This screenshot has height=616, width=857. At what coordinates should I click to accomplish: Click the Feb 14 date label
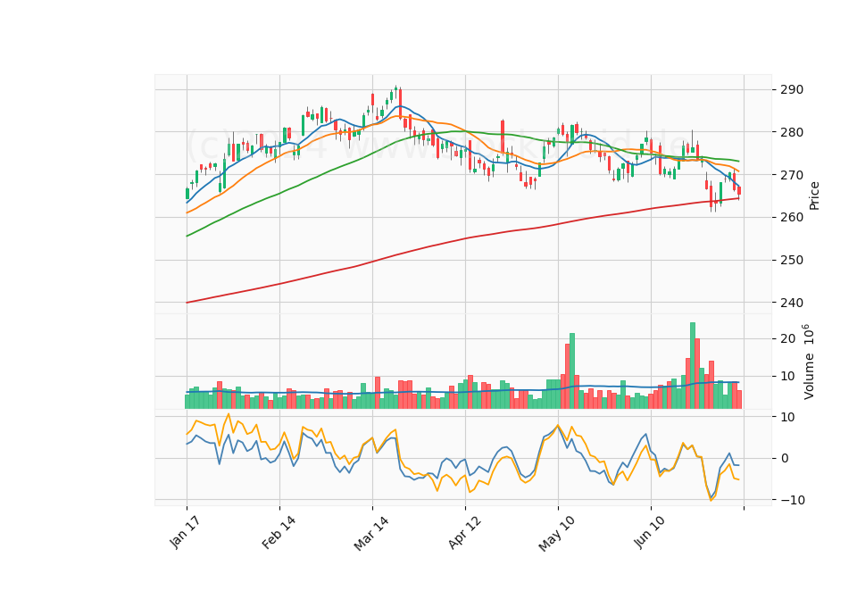(x=279, y=532)
